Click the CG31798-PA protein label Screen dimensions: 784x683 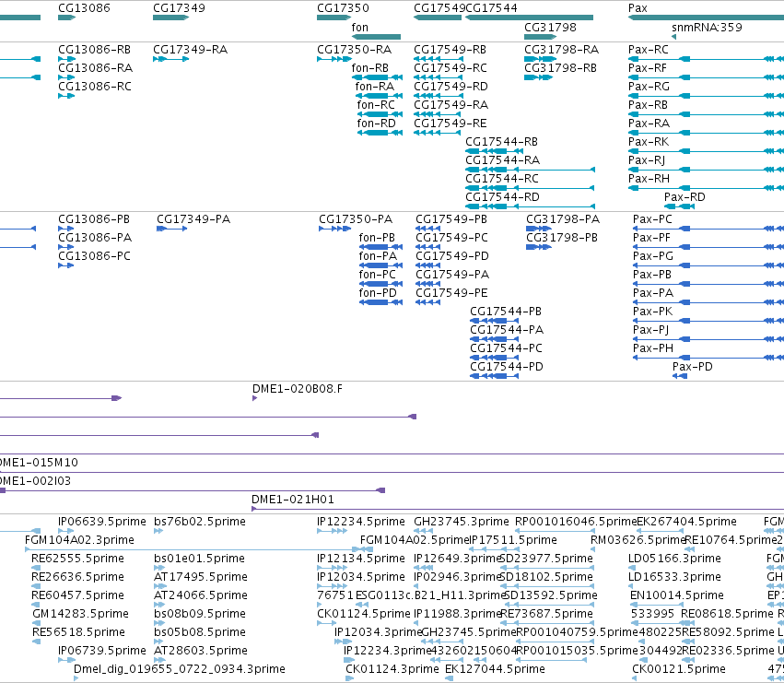563,219
